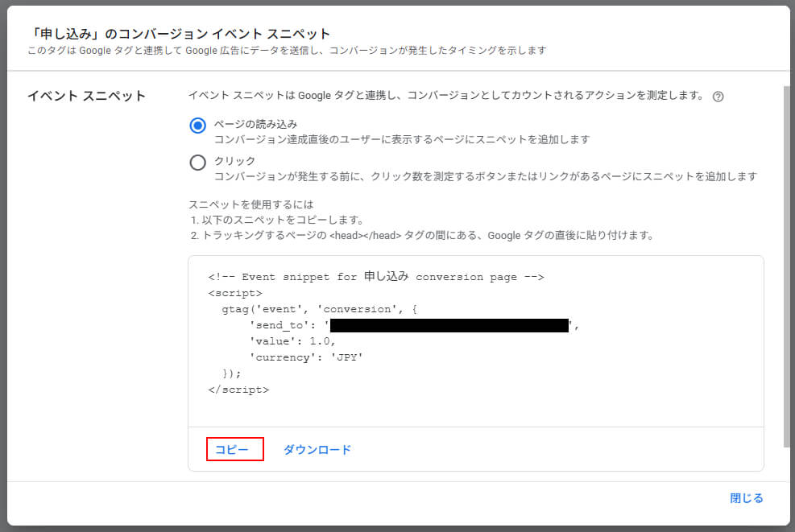Click the 'currency': 'JPY' code line
The image size is (795, 532).
306,357
